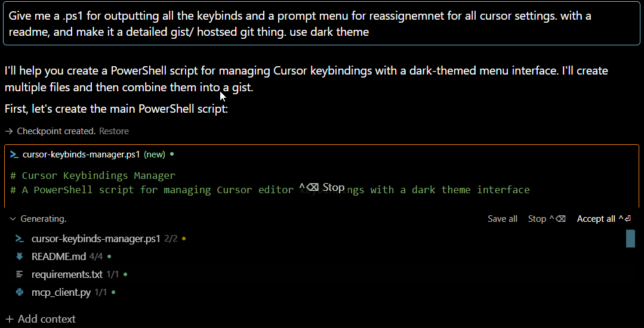Collapse the Generating file list chevron
Screen dimensions: 644x328
pyautogui.click(x=13, y=219)
